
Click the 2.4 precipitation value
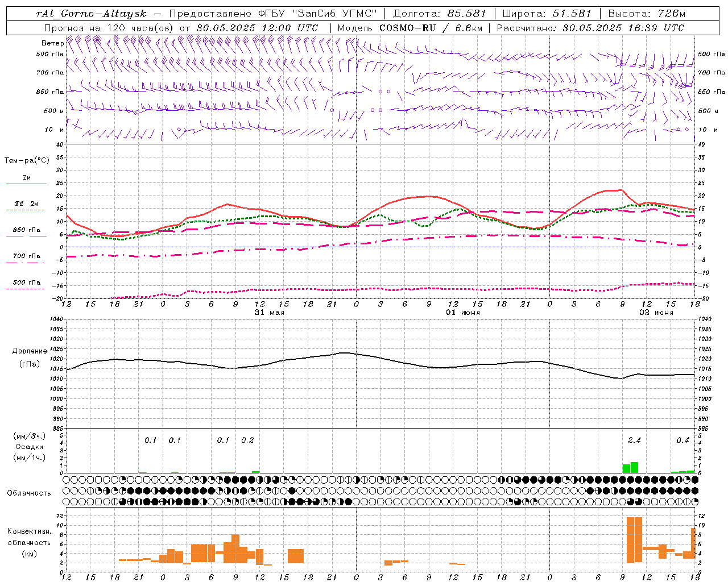click(x=634, y=440)
